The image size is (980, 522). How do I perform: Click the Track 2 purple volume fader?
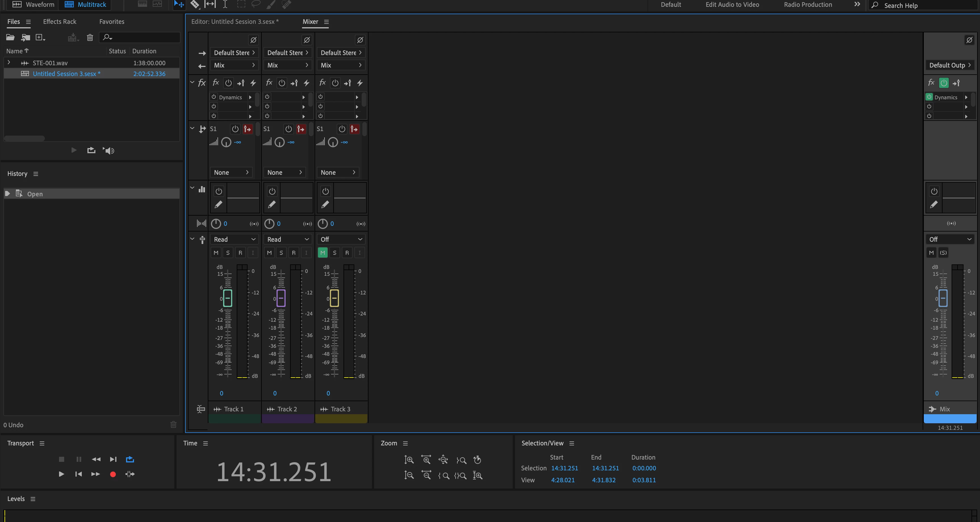pyautogui.click(x=281, y=298)
